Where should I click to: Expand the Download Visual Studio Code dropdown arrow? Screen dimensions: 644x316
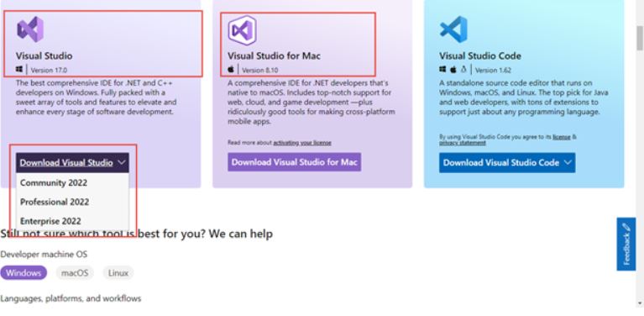click(568, 163)
